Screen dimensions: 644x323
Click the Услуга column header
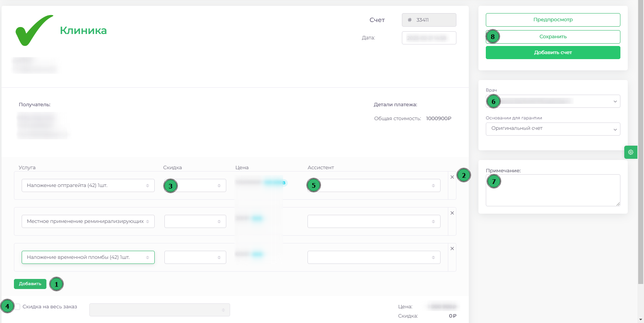pos(27,168)
